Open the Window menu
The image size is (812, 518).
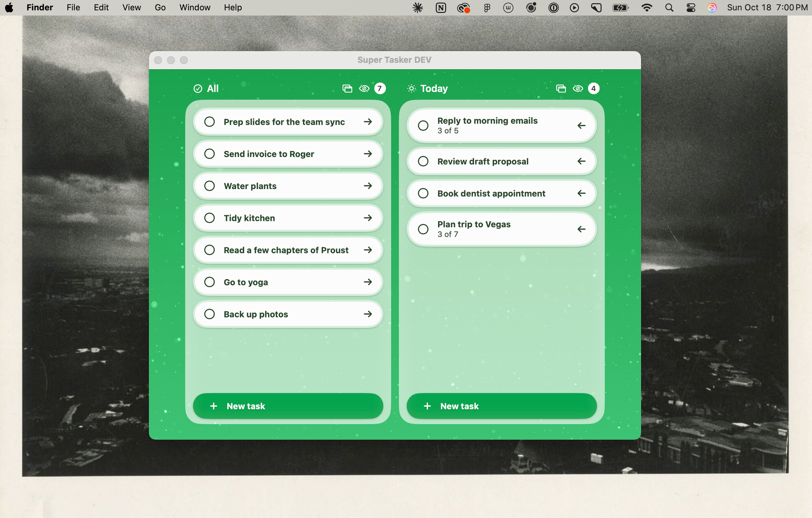click(195, 7)
